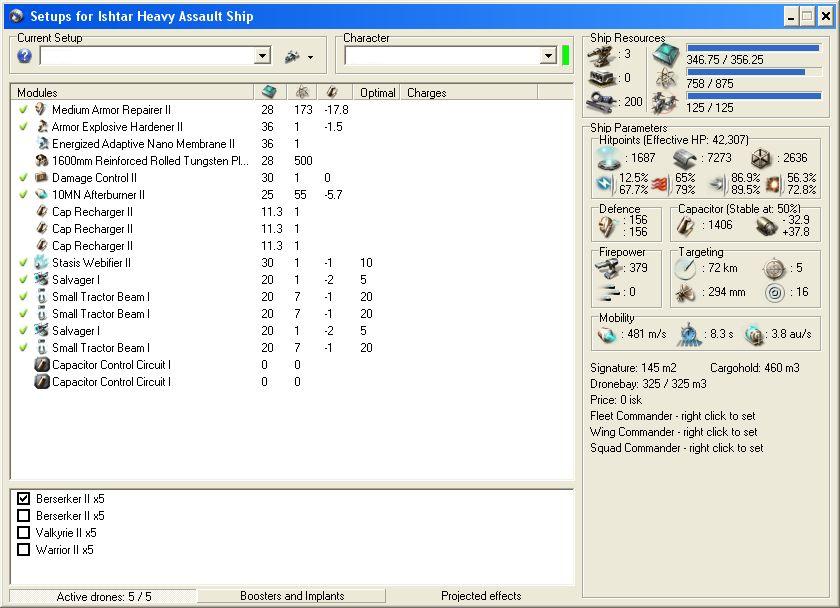Click the Current Setup text field
Screen dimensions: 840x608
tap(147, 56)
